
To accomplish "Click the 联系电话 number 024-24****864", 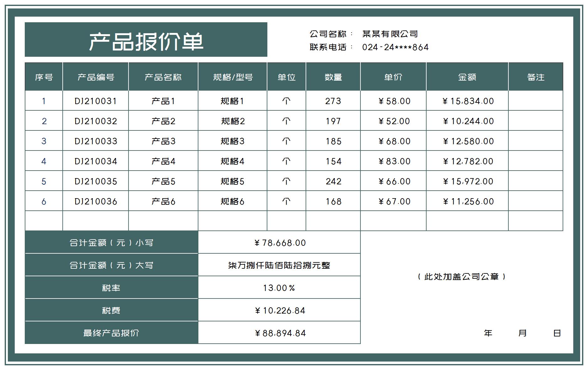I will [396, 47].
